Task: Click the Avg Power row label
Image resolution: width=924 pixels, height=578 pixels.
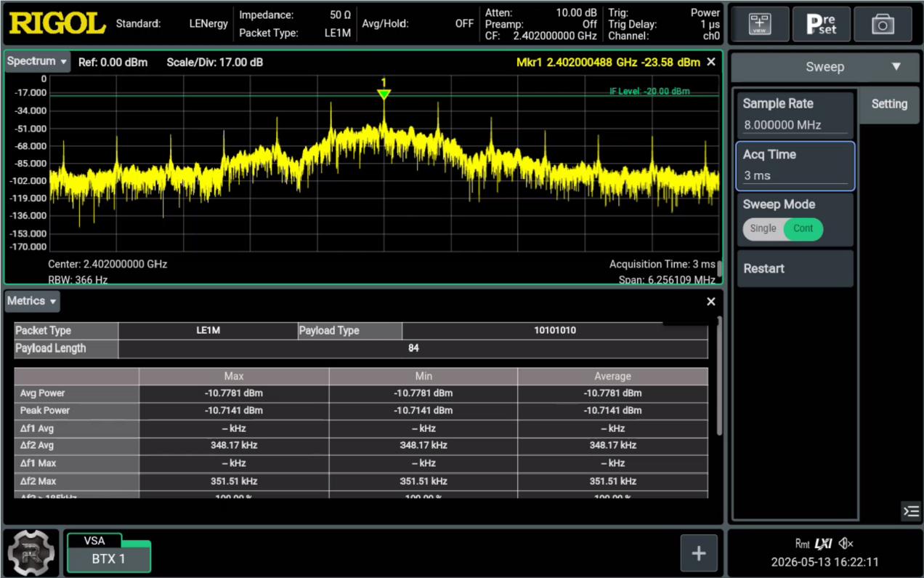Action: (76, 393)
